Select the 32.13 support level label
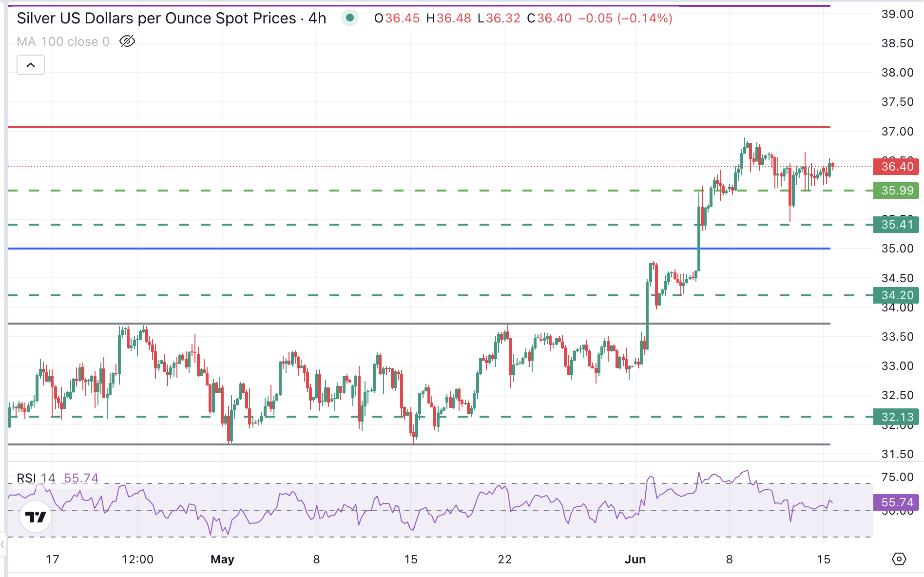924x577 pixels. click(x=896, y=417)
